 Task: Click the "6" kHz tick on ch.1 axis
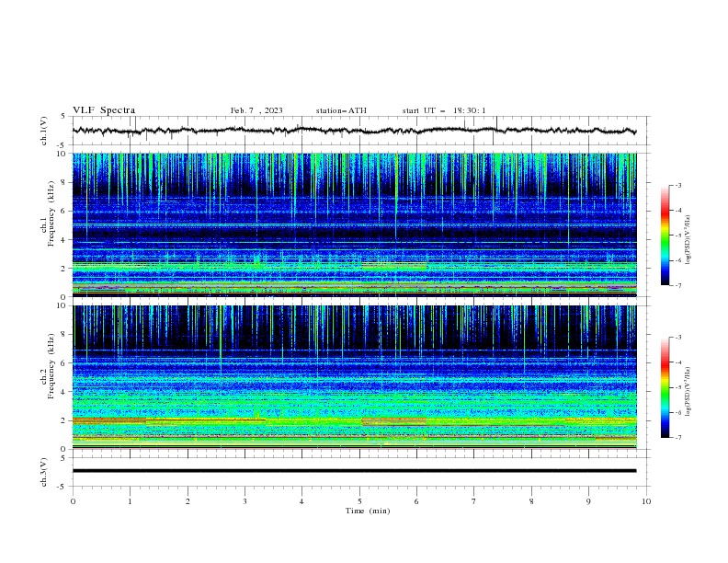64,211
